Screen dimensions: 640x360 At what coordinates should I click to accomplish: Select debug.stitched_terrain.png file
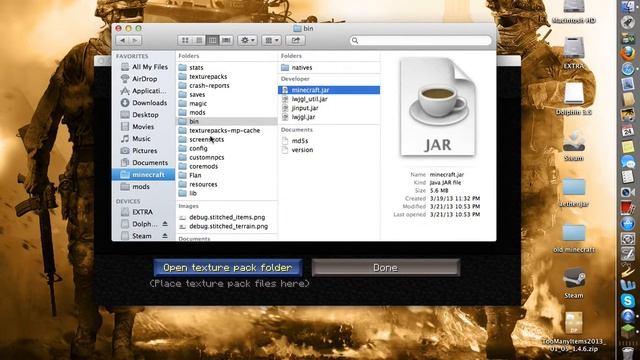tap(224, 226)
